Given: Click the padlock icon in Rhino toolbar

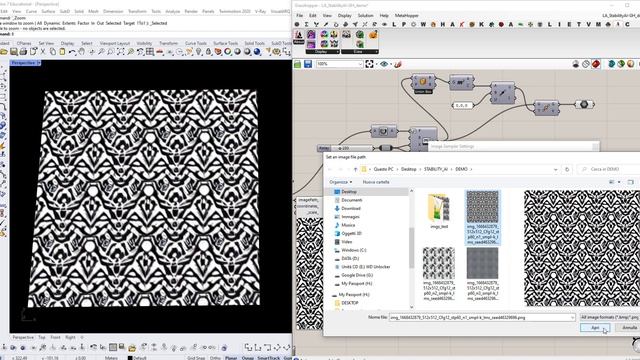Looking at the screenshot, I should click(x=209, y=52).
